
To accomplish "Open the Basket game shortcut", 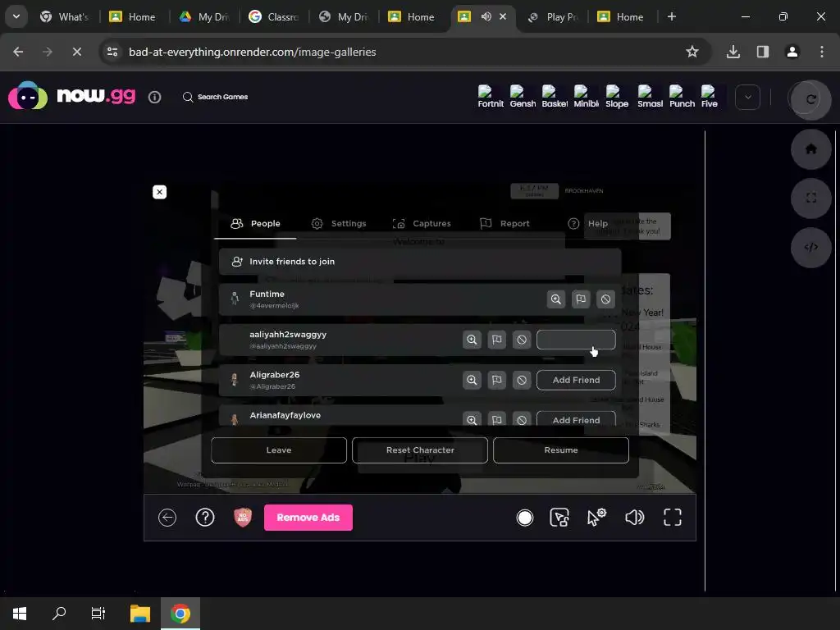I will [555, 97].
